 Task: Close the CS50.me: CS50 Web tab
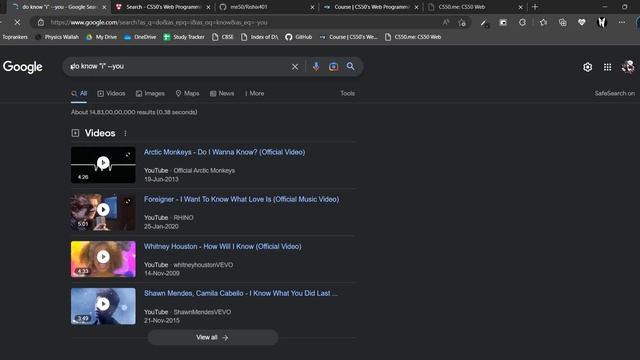(x=520, y=7)
